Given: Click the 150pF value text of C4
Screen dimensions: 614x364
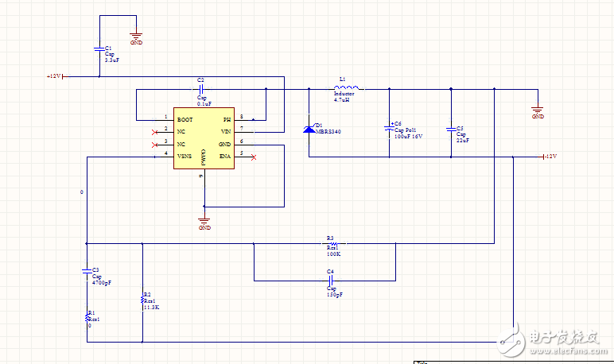Looking at the screenshot, I should click(x=335, y=295).
